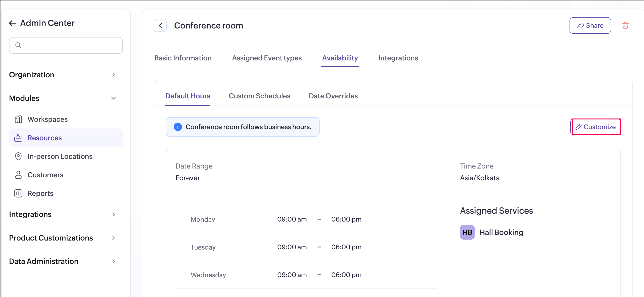The image size is (644, 297).
Task: Click the Customize button
Action: click(596, 127)
